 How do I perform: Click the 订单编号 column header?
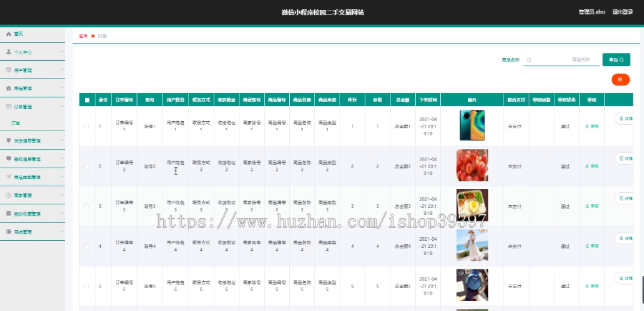click(124, 100)
